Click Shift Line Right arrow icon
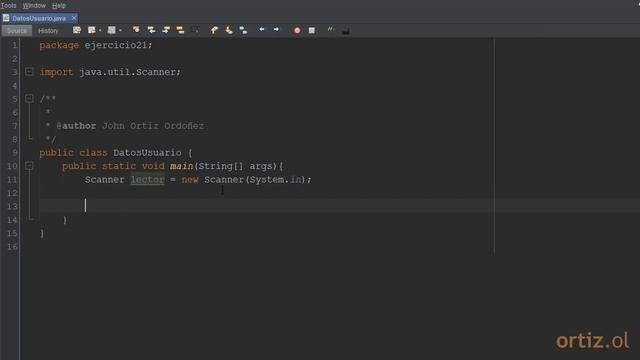The width and height of the screenshot is (640, 360). coord(276,30)
